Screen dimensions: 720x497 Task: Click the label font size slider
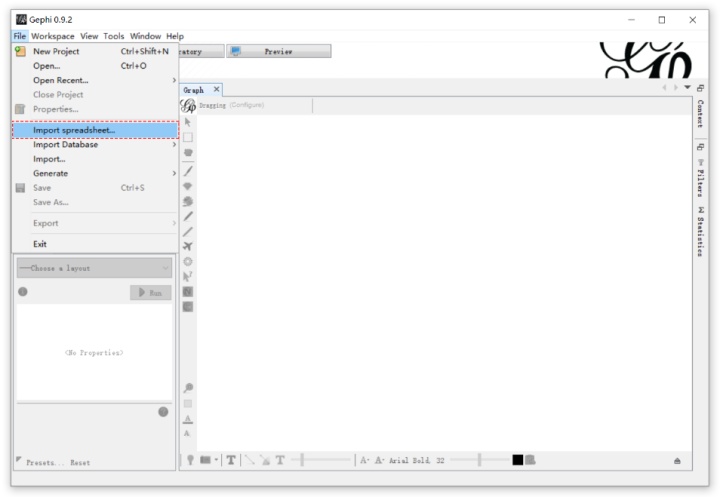[479, 460]
